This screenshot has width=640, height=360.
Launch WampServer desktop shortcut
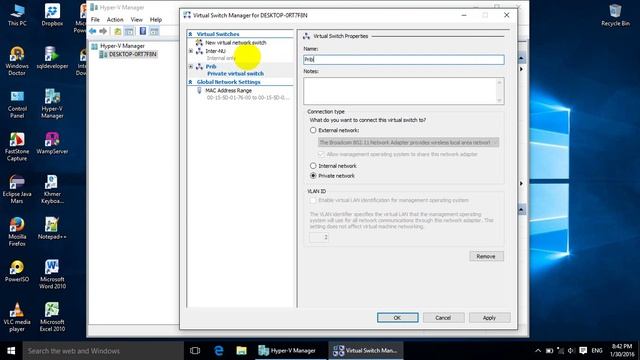coord(52,144)
